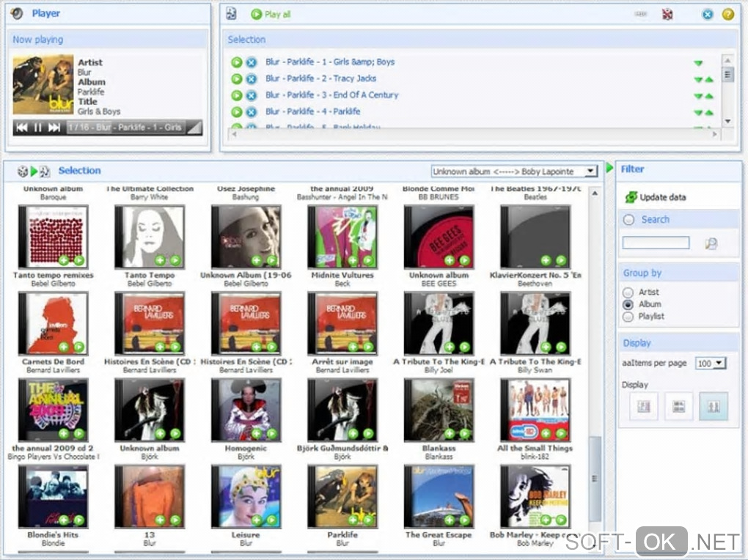Play the Homogenic album by Björk
The width and height of the screenshot is (748, 560).
(272, 434)
